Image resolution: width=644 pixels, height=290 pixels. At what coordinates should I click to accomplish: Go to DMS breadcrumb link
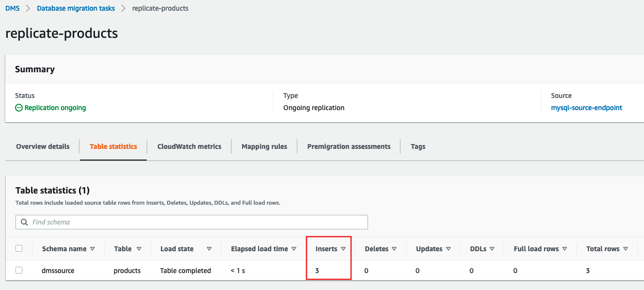[13, 8]
